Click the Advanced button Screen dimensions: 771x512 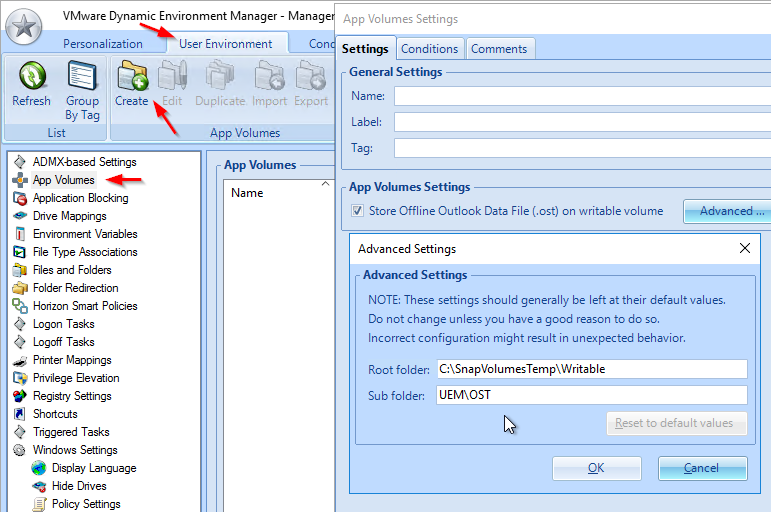pyautogui.click(x=729, y=211)
